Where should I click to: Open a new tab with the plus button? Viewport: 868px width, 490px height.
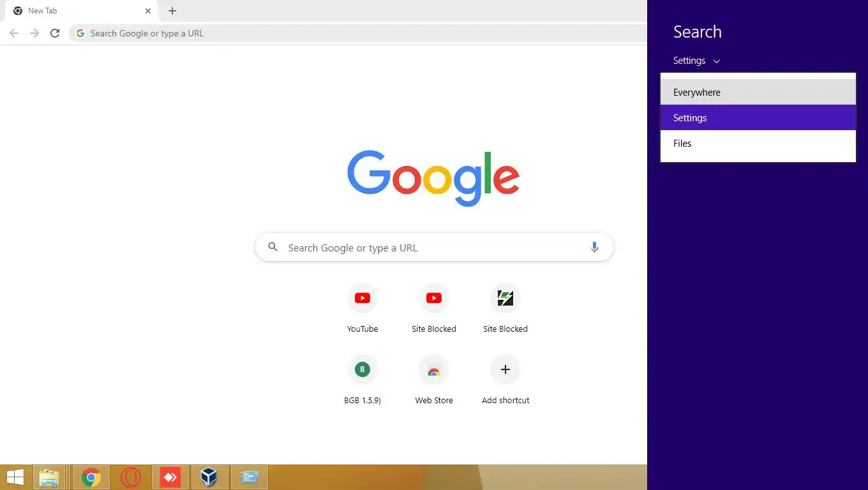[x=172, y=11]
